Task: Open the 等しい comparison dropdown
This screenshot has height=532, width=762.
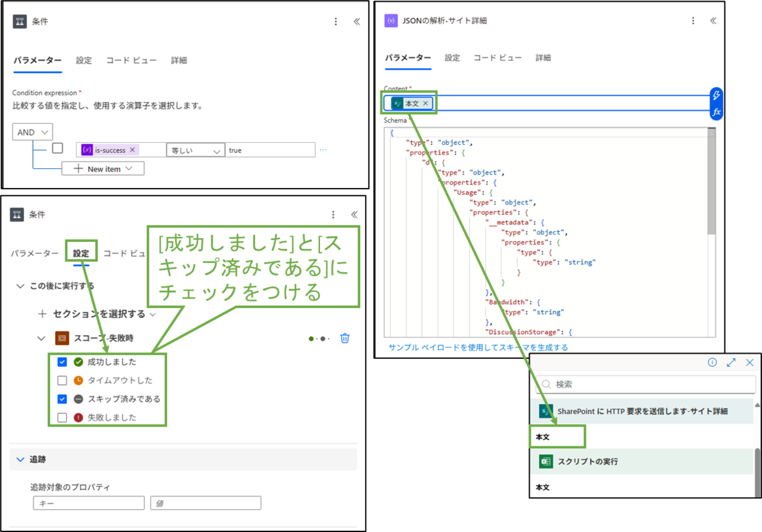Action: coord(196,150)
